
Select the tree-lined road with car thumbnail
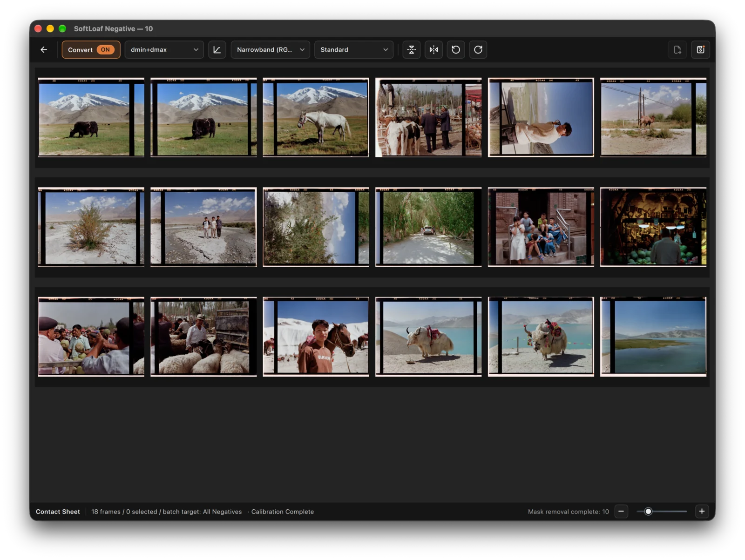[428, 227]
